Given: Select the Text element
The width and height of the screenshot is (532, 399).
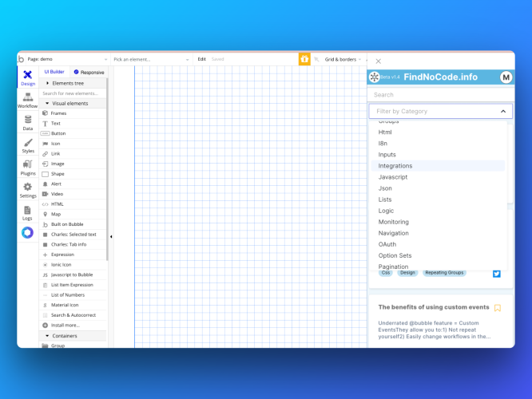Looking at the screenshot, I should (x=73, y=124).
